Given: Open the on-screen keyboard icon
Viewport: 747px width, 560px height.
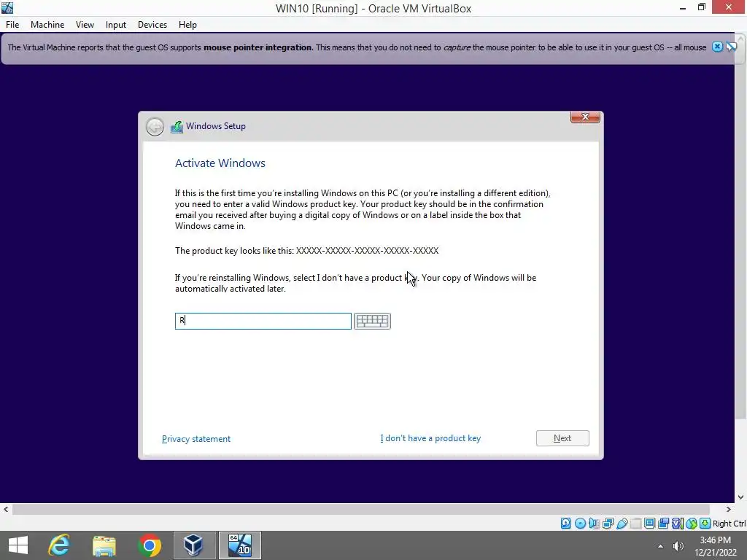Looking at the screenshot, I should pos(372,321).
